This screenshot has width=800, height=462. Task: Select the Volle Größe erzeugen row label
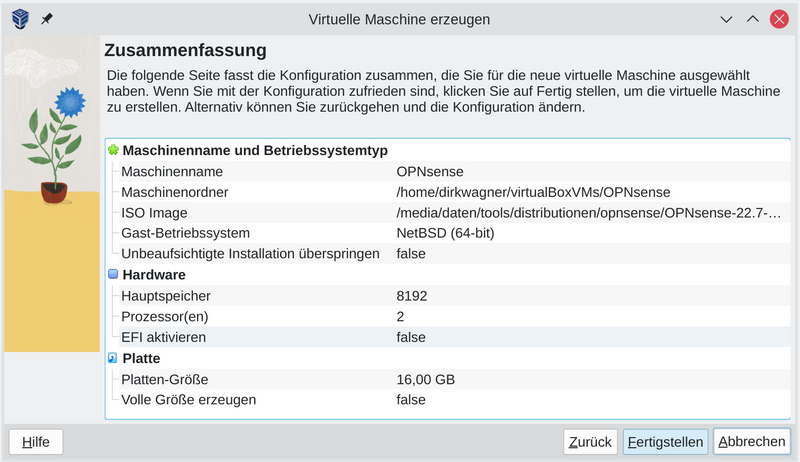pyautogui.click(x=188, y=400)
